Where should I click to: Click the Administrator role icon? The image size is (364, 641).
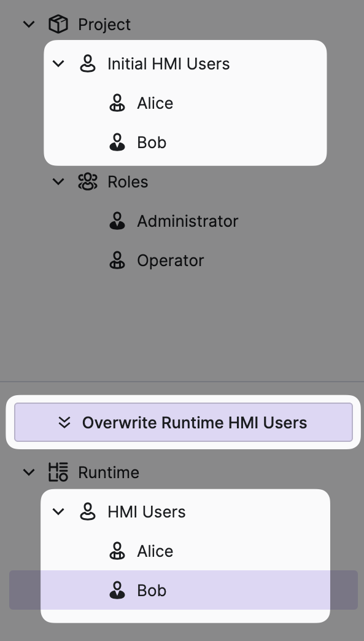(x=117, y=221)
